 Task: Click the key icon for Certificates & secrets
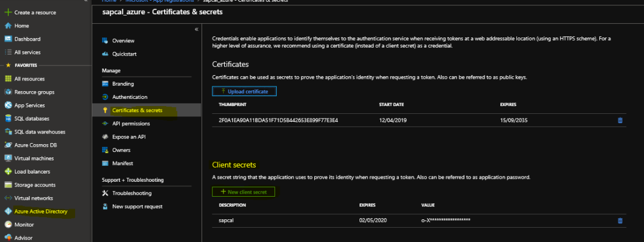tap(105, 110)
